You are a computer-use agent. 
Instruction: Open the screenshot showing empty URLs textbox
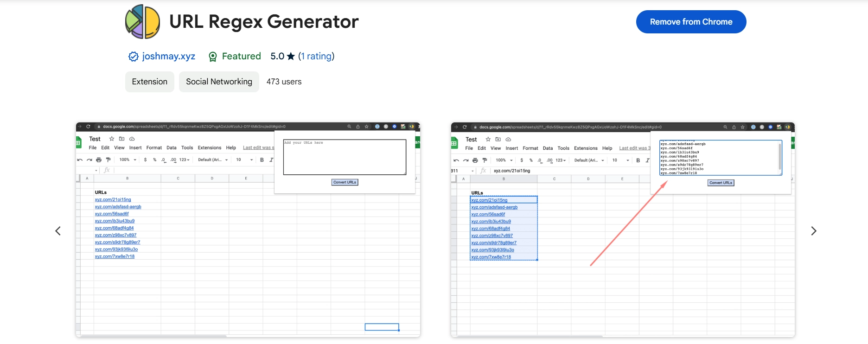(248, 230)
